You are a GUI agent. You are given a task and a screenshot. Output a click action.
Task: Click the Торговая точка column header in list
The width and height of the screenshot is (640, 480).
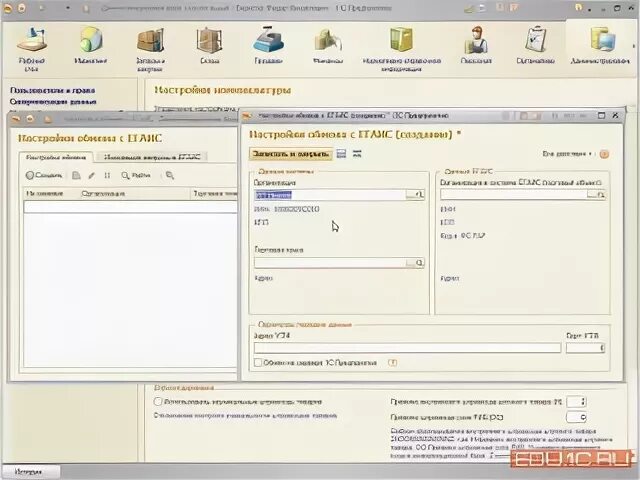tap(214, 193)
